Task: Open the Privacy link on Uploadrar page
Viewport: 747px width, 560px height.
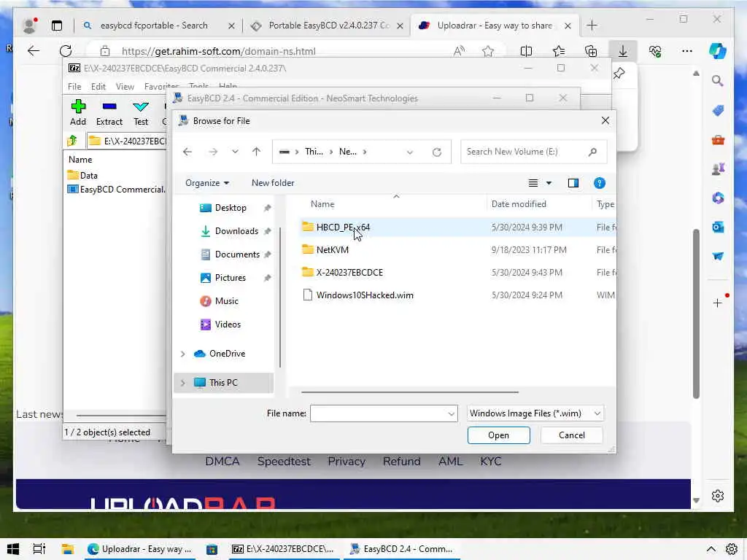Action: [347, 462]
